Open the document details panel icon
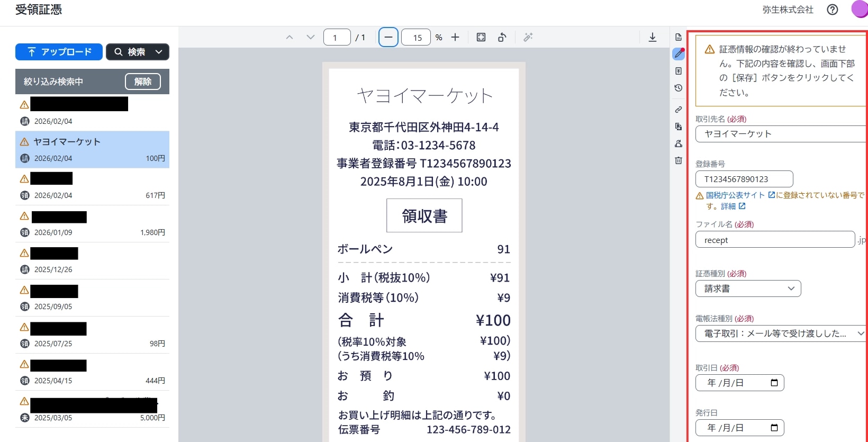 679,37
